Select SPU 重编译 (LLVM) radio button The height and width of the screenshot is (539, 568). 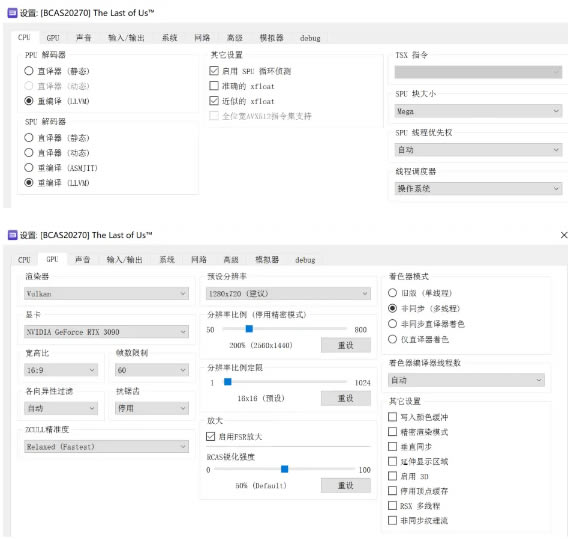pyautogui.click(x=29, y=183)
